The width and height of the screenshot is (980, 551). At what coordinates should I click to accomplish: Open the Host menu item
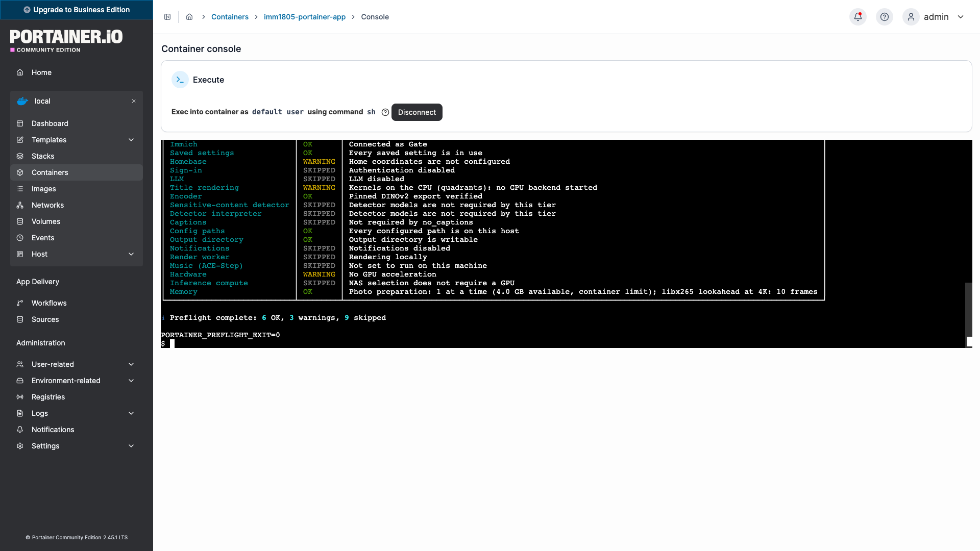coord(77,254)
